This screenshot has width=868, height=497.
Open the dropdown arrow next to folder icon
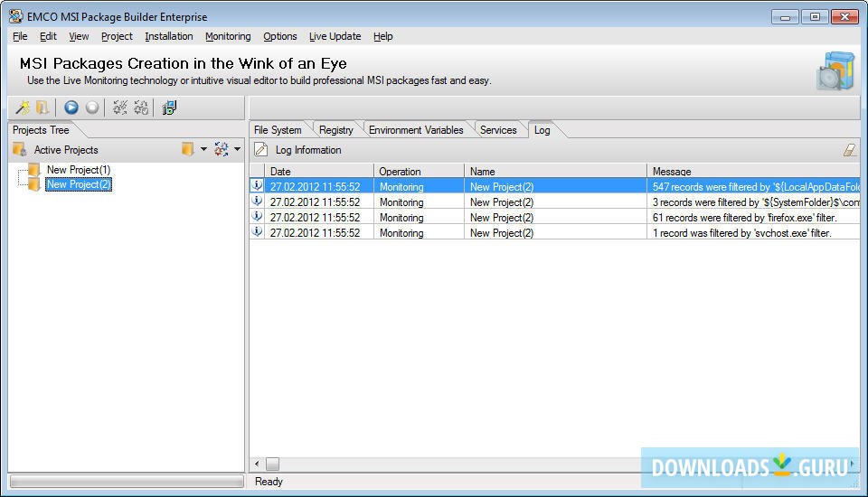203,149
